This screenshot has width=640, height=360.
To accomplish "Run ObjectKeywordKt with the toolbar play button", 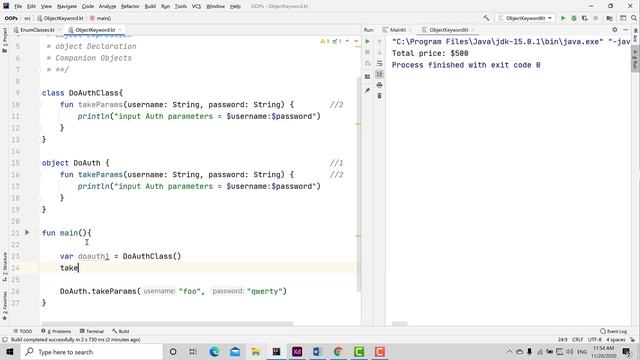I will tap(563, 18).
